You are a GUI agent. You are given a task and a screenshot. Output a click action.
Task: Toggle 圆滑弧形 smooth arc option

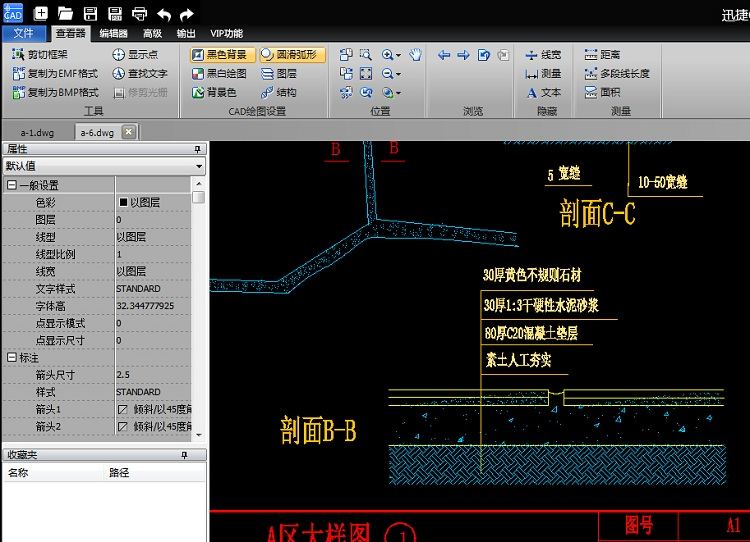coord(292,55)
